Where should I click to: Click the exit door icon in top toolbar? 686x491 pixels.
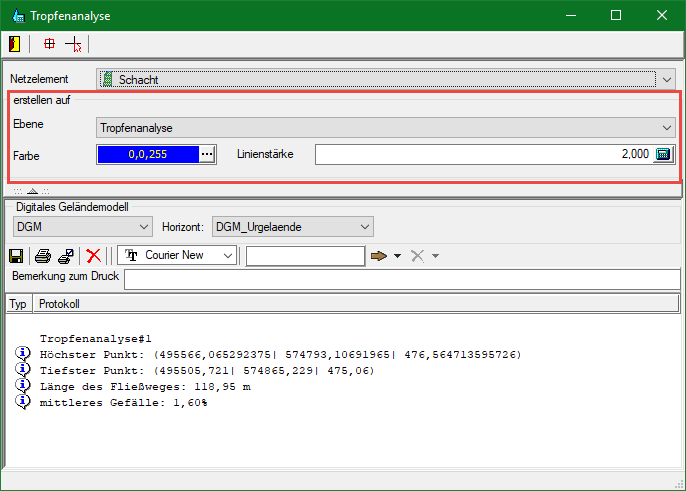pos(16,44)
